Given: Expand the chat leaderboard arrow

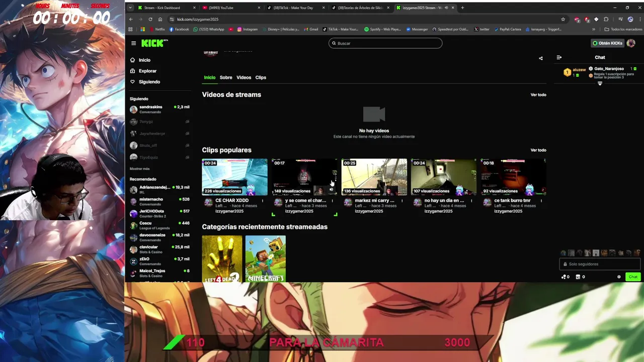Looking at the screenshot, I should point(600,83).
